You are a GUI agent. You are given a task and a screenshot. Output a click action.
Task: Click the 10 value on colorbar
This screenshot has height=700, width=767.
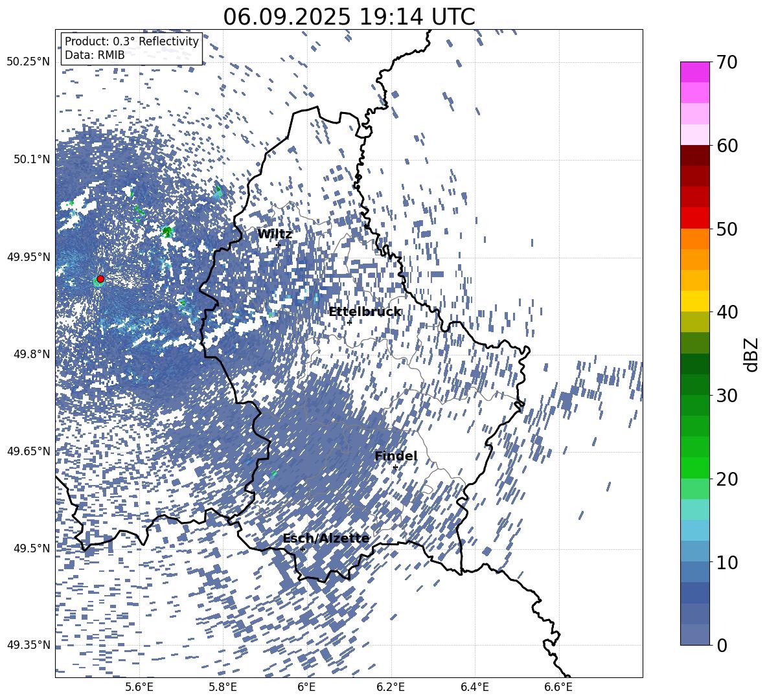727,563
